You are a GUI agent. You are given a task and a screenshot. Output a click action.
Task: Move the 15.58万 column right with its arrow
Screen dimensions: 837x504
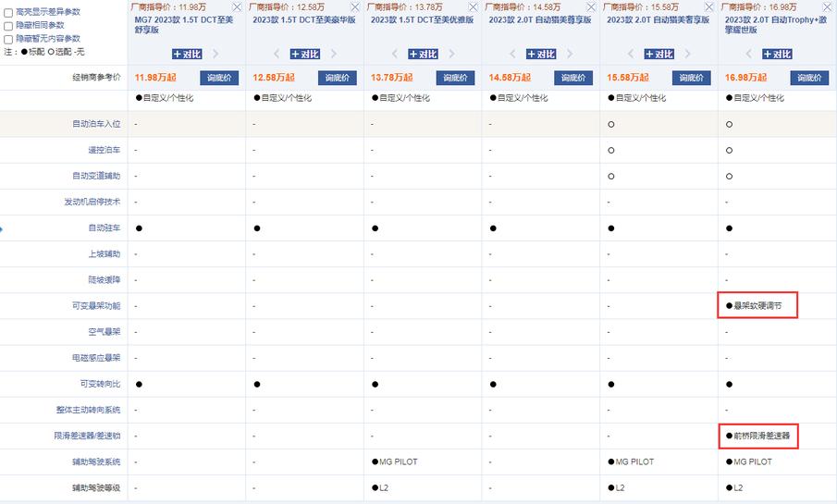(x=687, y=54)
